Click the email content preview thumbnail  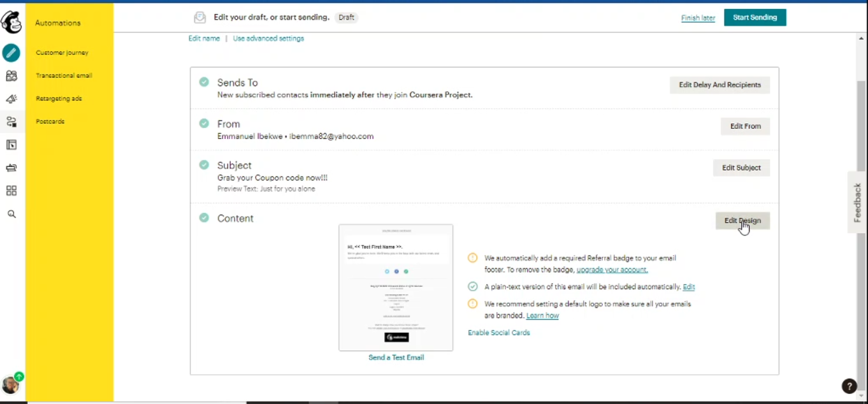[396, 287]
